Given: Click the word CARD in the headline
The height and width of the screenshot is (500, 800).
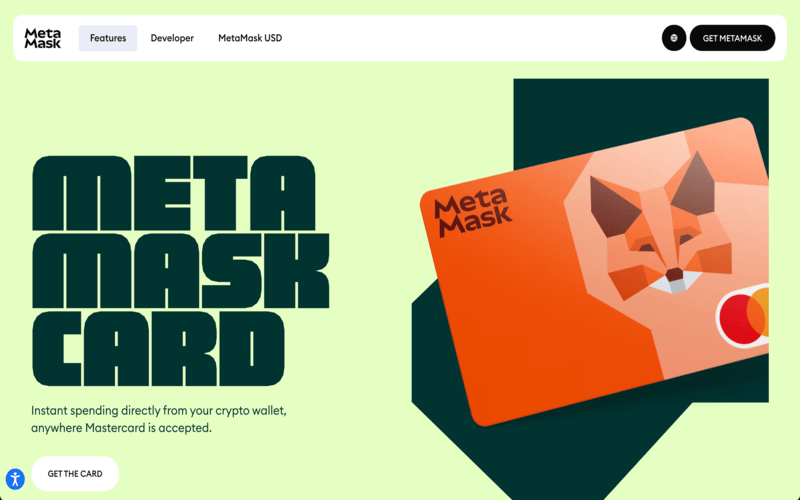Looking at the screenshot, I should pos(158,349).
